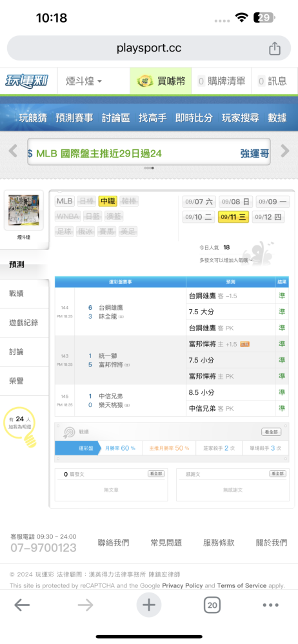Open 服務條款 footer link

(x=219, y=542)
